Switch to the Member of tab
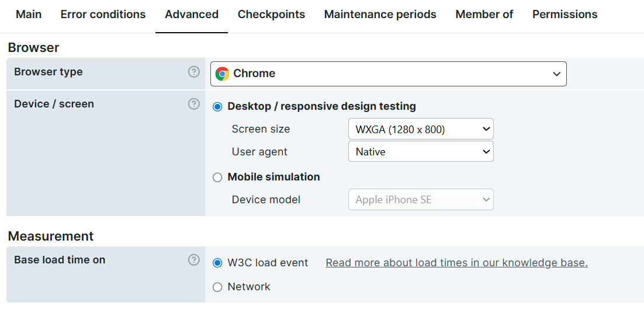Viewport: 644px width, 313px height. [484, 15]
